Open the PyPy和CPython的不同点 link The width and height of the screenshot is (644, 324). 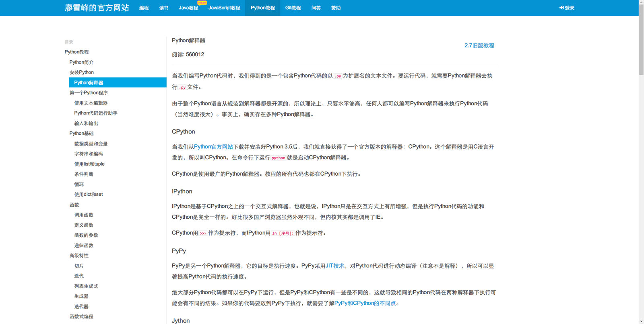(x=365, y=303)
